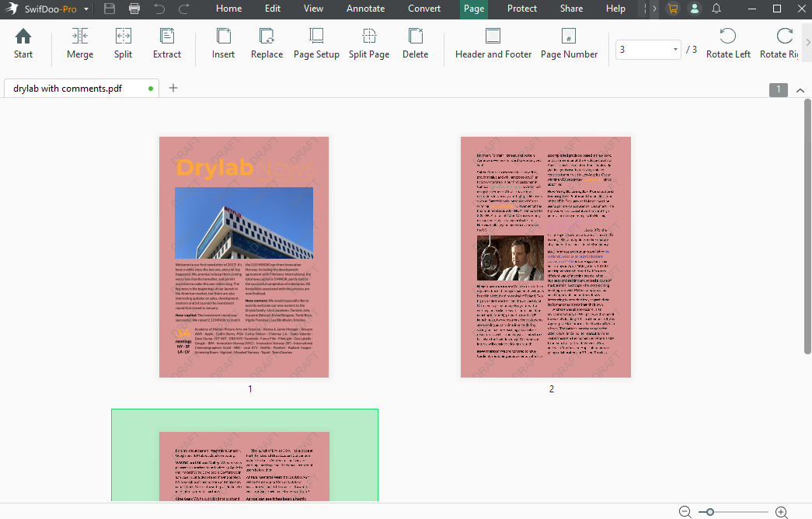Open the View tab
Viewport: 812px width, 519px height.
pyautogui.click(x=313, y=9)
